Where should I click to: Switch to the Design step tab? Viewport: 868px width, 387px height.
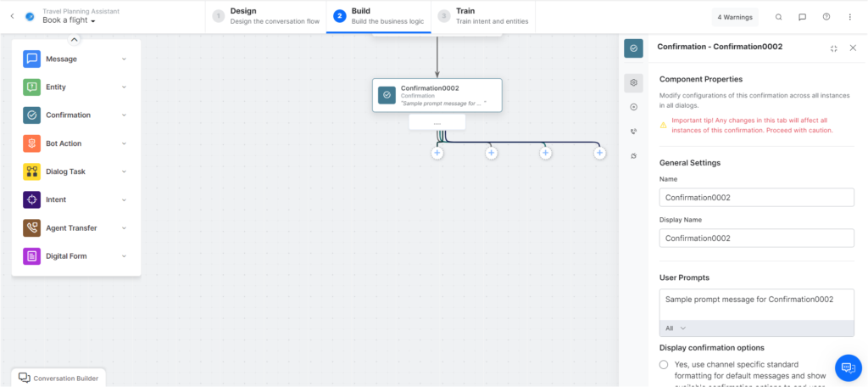click(x=266, y=16)
